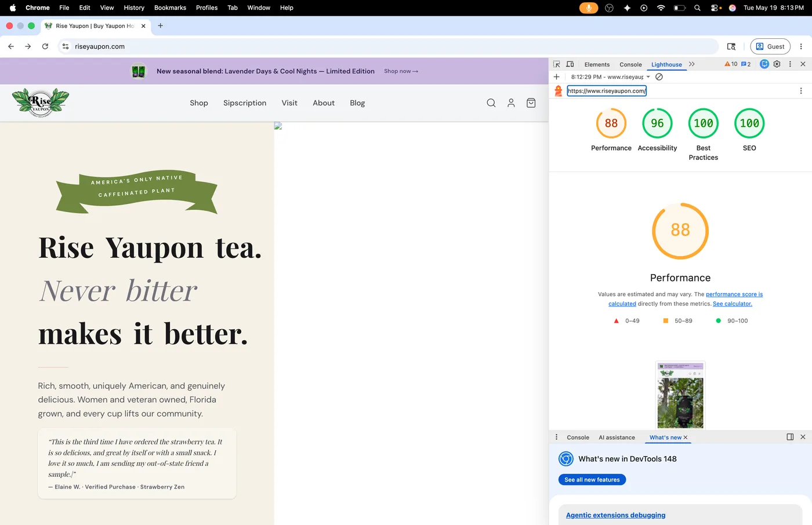The width and height of the screenshot is (812, 525).
Task: Click the orange microphone indicator
Action: [x=589, y=8]
